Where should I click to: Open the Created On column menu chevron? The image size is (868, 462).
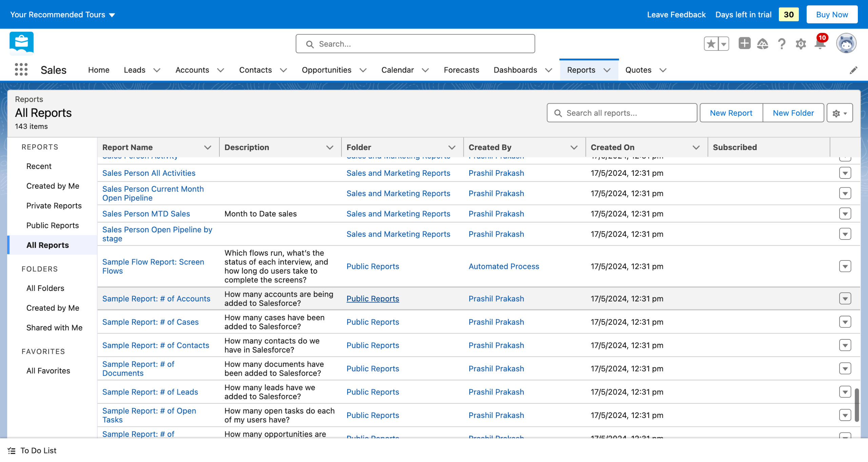[x=696, y=147]
